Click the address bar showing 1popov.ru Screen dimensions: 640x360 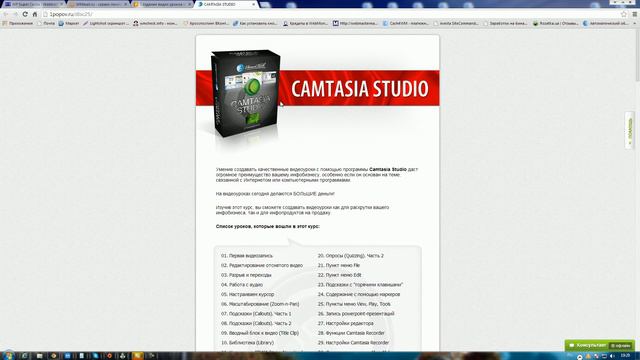pos(331,14)
